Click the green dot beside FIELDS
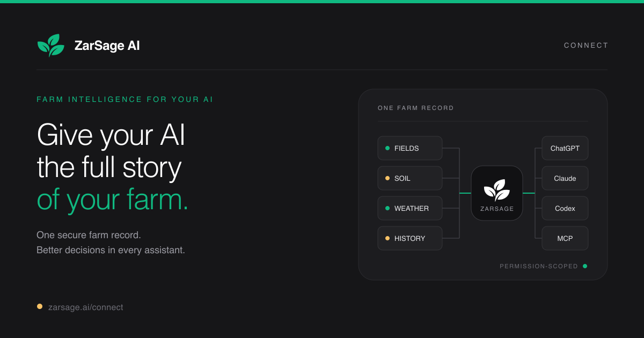This screenshot has width=644, height=338. tap(387, 148)
